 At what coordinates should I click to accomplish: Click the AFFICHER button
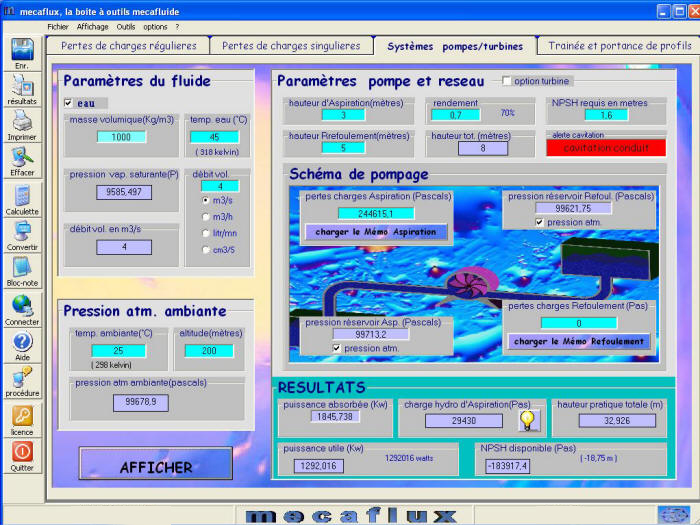[x=156, y=463]
